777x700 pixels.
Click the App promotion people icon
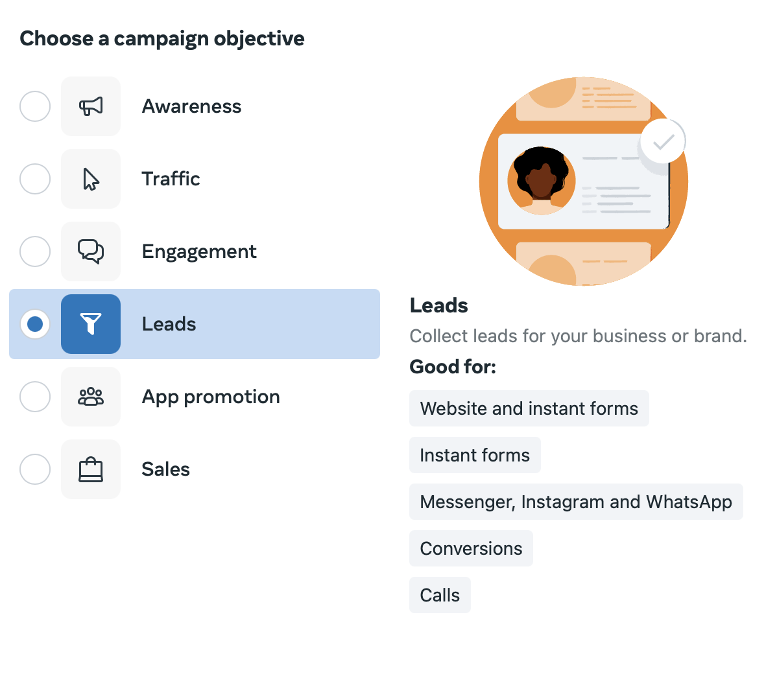[x=91, y=397]
